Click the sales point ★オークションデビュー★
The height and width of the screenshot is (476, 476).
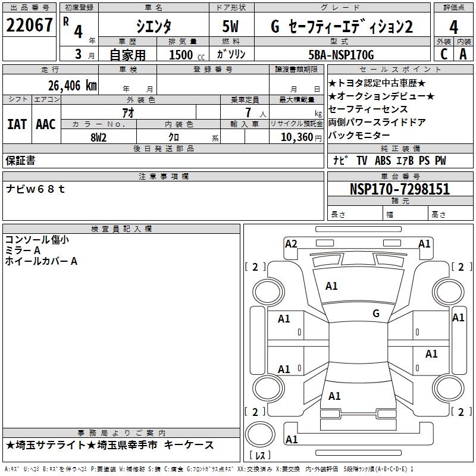[x=381, y=96]
